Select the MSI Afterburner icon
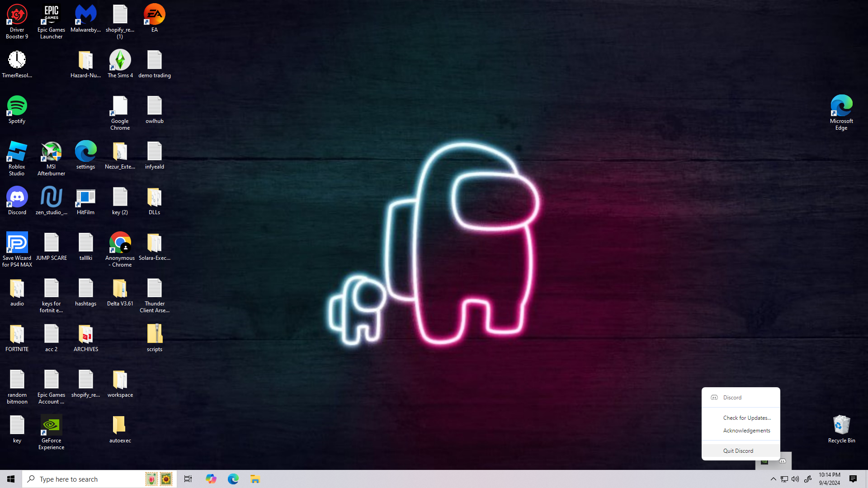868x488 pixels. [51, 152]
